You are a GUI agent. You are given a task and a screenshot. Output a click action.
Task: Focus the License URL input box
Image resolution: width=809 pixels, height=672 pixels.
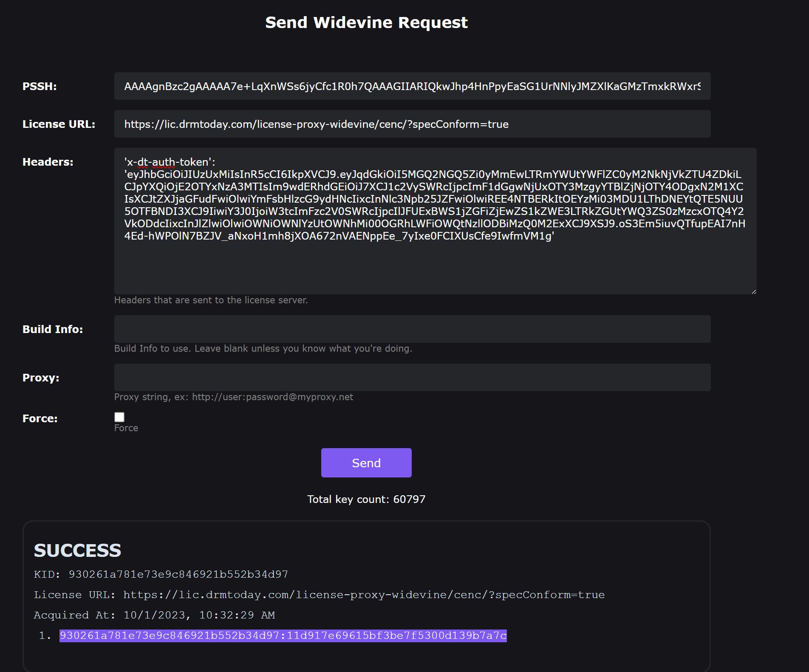tap(412, 124)
